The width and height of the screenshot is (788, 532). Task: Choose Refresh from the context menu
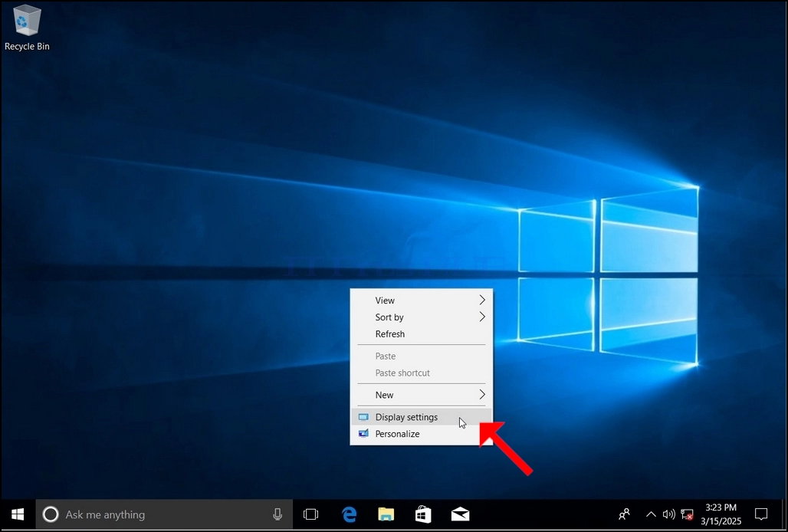tap(421, 334)
